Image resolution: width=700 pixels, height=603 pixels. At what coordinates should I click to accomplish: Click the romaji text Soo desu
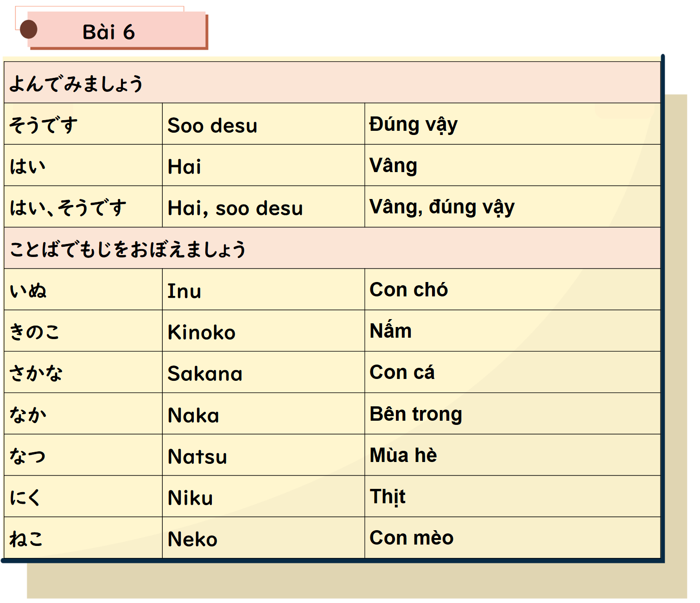click(x=212, y=126)
